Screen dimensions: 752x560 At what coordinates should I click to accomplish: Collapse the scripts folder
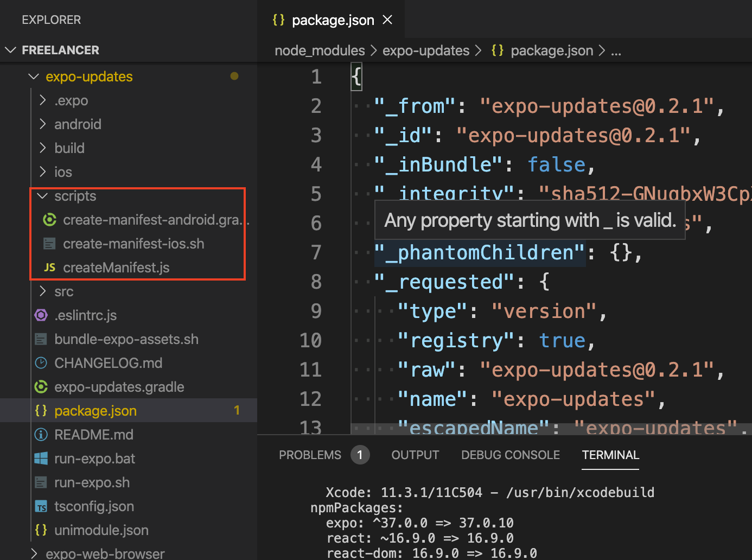42,196
